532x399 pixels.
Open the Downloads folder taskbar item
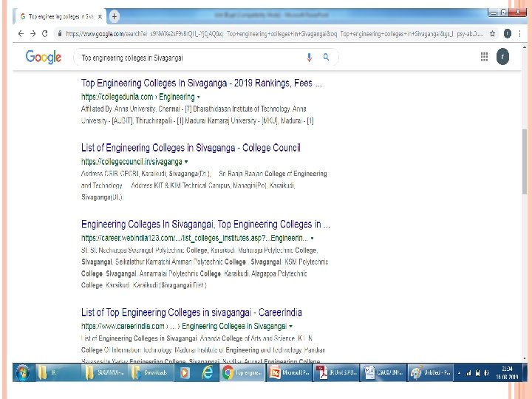151,372
